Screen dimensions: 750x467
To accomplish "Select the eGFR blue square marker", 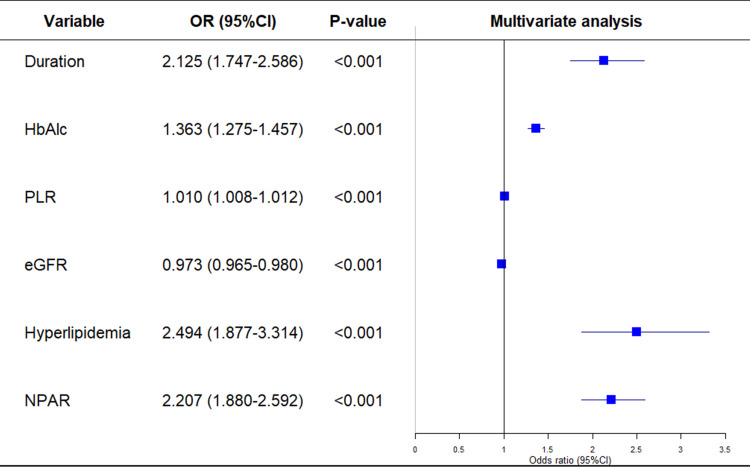I will (501, 264).
